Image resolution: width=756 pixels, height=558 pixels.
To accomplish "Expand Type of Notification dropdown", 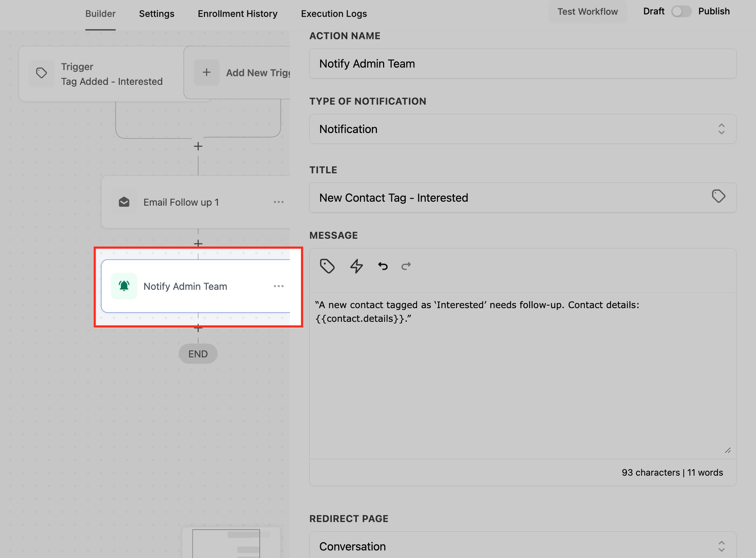I will click(x=522, y=129).
